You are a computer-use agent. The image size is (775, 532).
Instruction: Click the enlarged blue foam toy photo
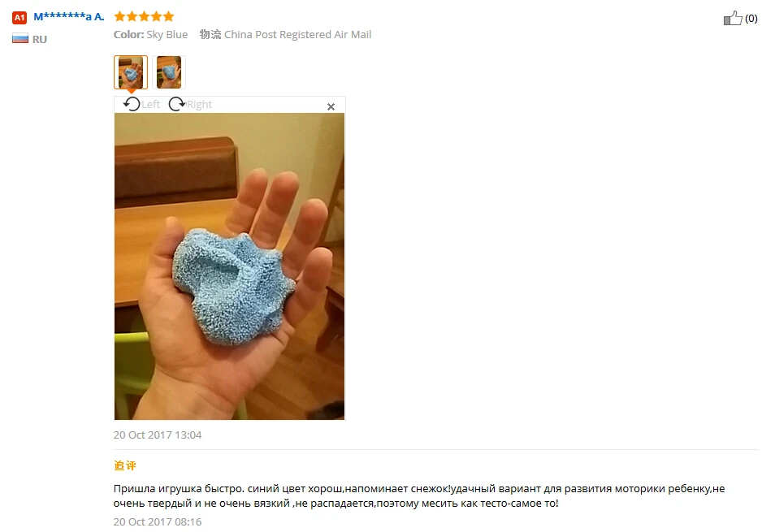pos(229,266)
